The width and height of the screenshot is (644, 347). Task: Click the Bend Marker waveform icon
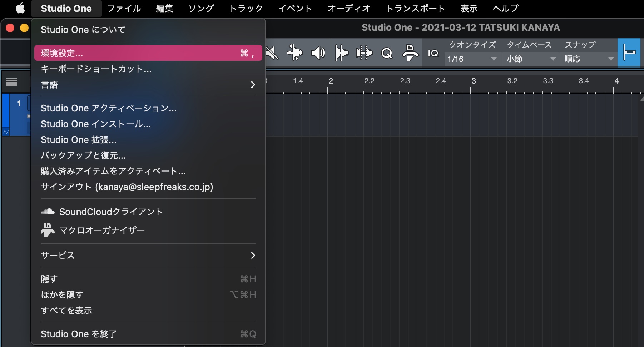[364, 53]
